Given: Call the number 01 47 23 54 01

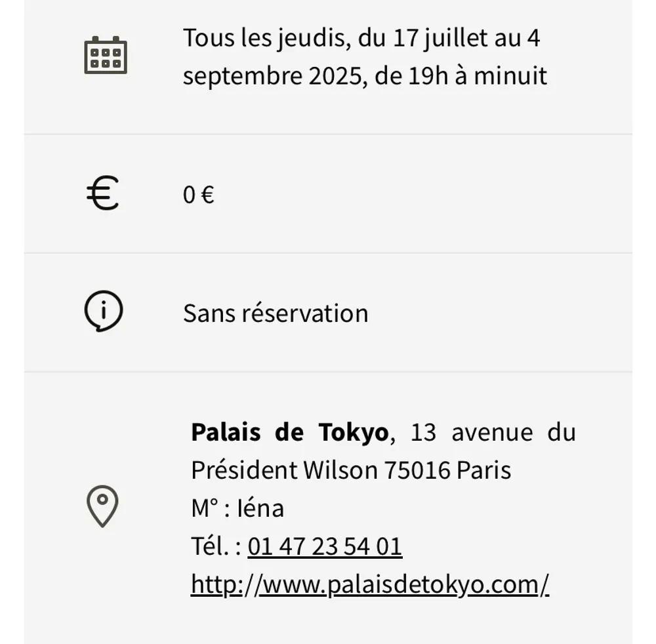Looking at the screenshot, I should pos(325,546).
